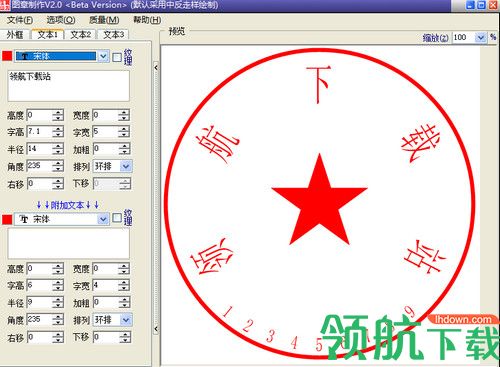Click the red color swatch under 附加文本
The width and height of the screenshot is (500, 367).
(x=7, y=219)
